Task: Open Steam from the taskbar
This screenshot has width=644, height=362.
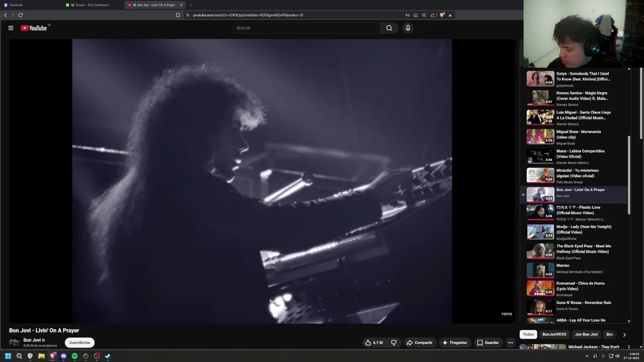Action: click(x=108, y=356)
